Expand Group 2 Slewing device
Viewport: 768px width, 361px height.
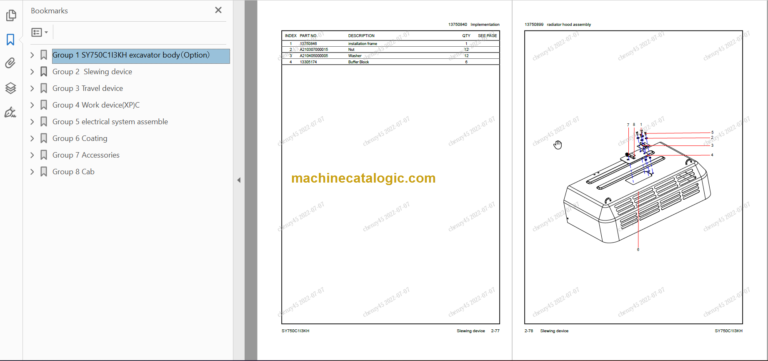(32, 72)
